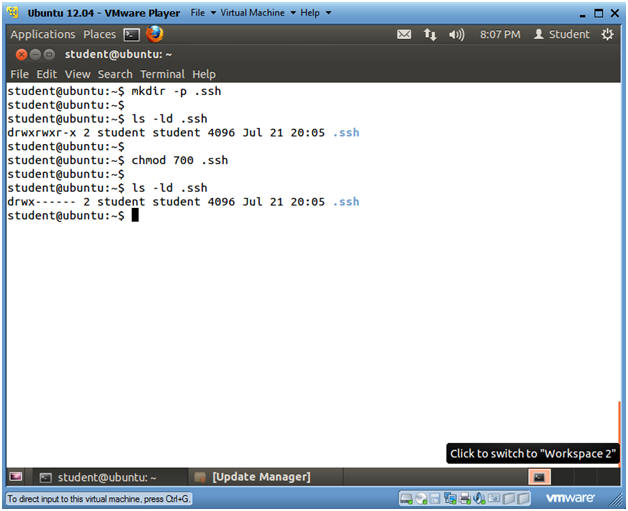
Task: Open the 8:07 PM clock calendar
Action: point(500,35)
